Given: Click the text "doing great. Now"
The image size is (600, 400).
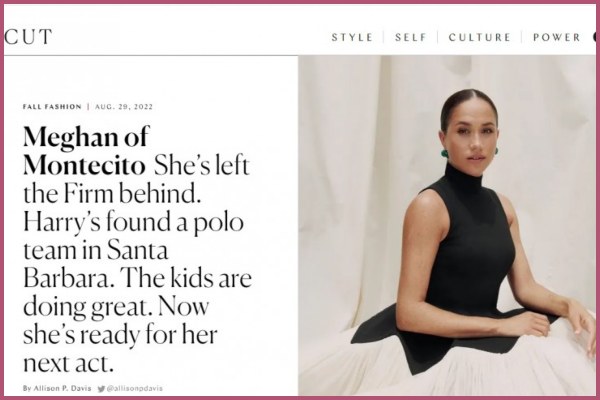Looking at the screenshot, I should 116,307.
